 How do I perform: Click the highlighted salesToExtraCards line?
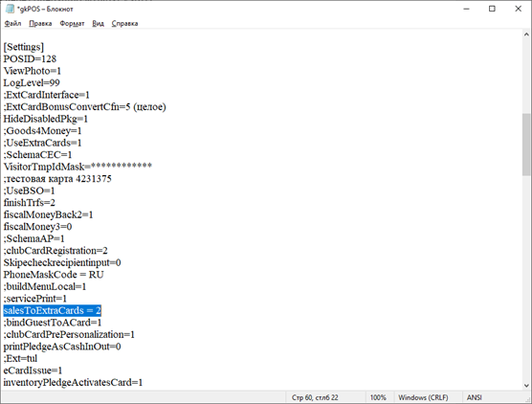53,310
